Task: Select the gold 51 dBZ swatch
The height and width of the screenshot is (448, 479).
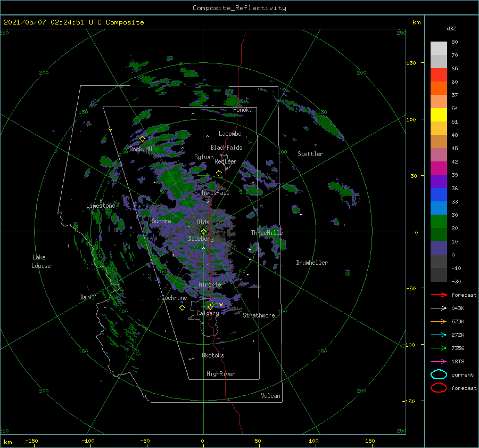Action: (439, 128)
